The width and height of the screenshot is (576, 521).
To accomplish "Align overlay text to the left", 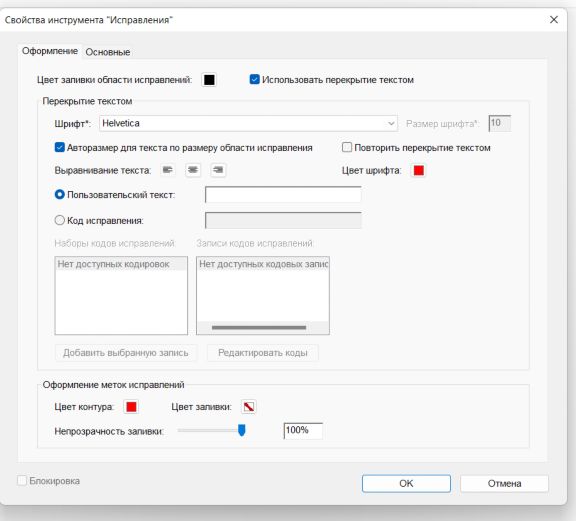I will [168, 170].
